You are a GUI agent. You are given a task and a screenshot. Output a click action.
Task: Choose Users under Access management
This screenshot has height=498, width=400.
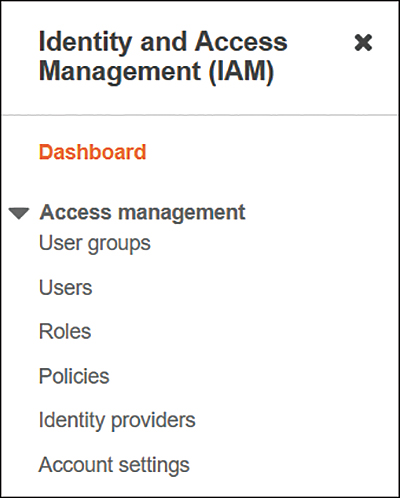[x=65, y=287]
